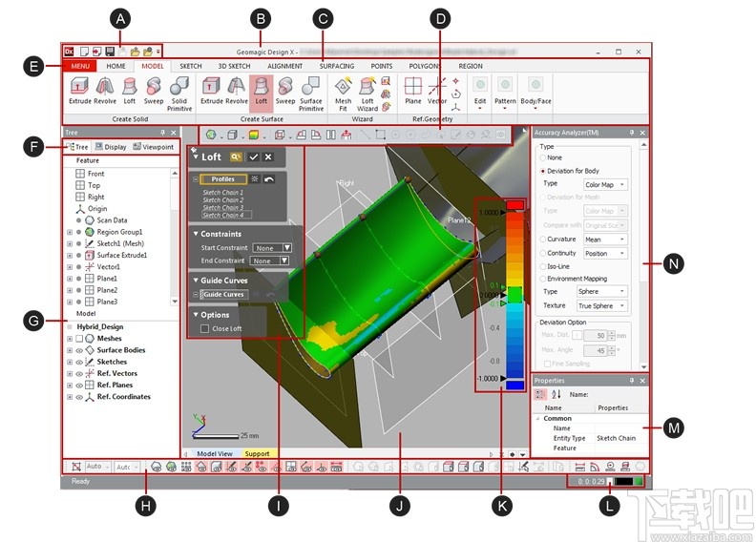Select the Continuity radio button

543,253
